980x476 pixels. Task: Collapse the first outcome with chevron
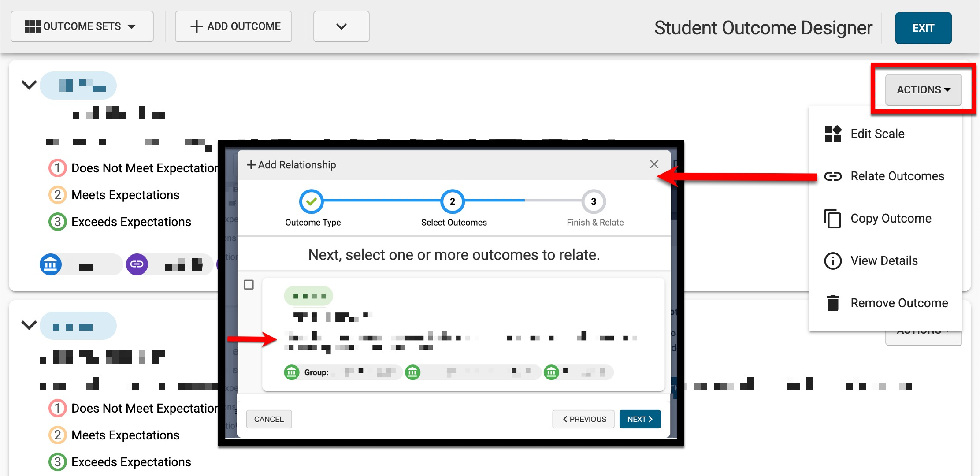(x=29, y=85)
